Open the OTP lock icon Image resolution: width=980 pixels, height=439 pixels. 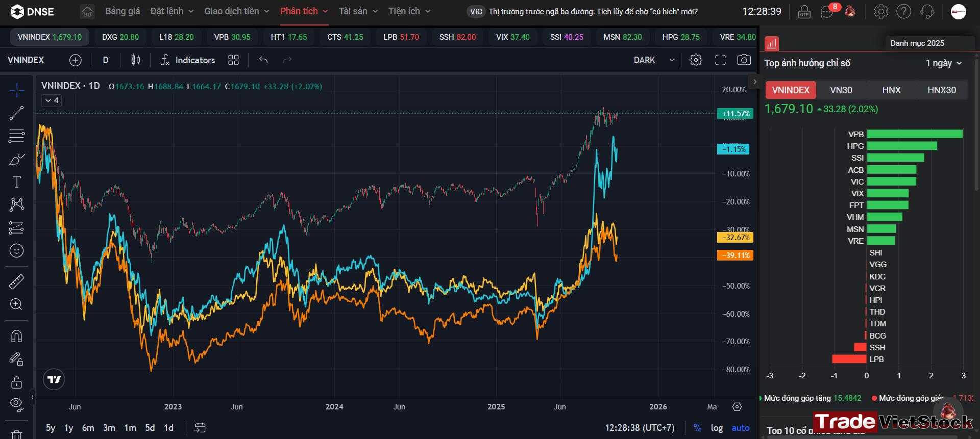[x=804, y=11]
